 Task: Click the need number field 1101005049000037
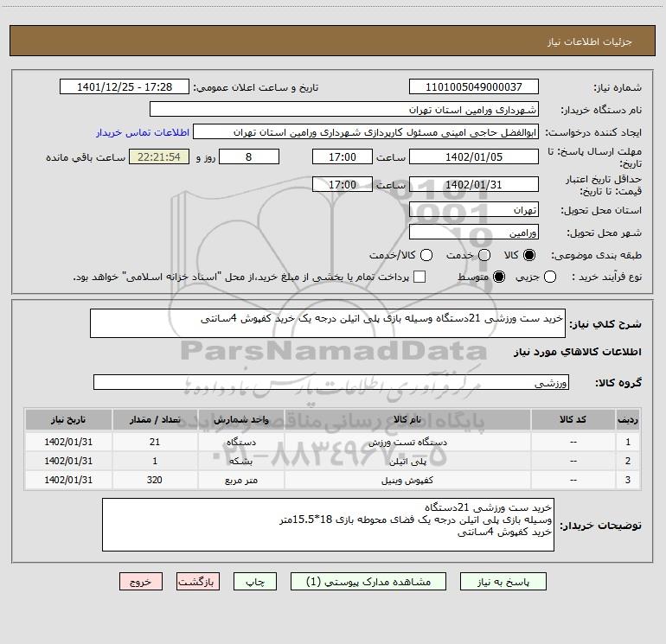click(x=474, y=86)
